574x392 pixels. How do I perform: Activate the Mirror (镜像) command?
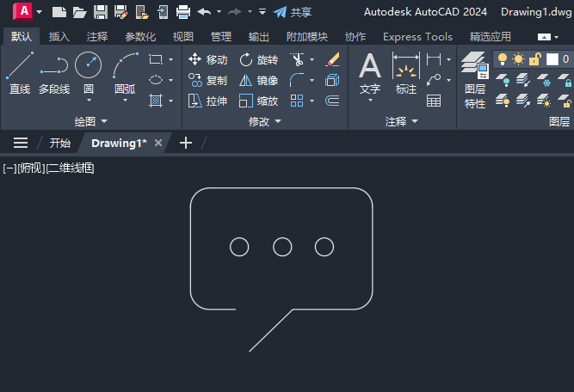(x=258, y=80)
